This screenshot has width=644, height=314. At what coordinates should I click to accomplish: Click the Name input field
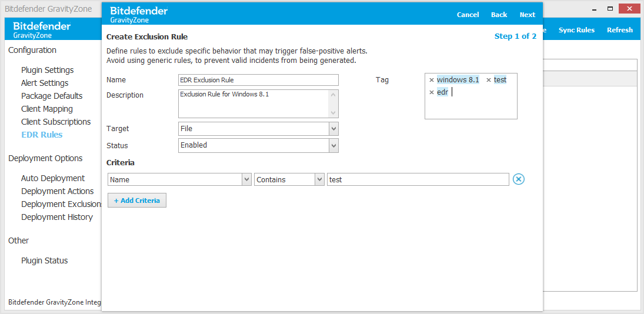pyautogui.click(x=258, y=80)
